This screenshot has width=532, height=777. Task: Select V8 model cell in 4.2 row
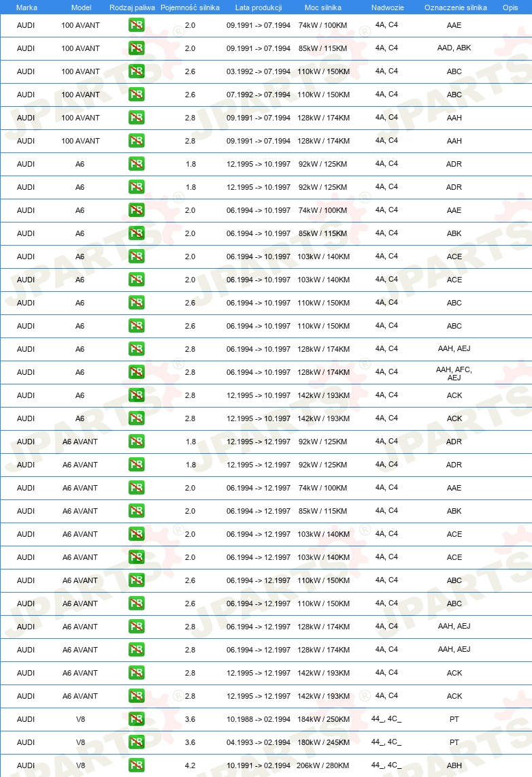click(x=81, y=765)
